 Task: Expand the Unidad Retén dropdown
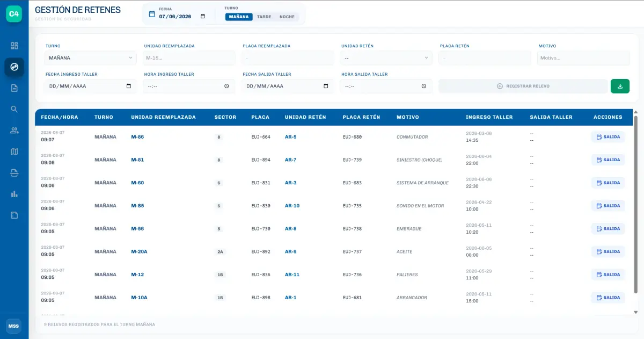coord(386,58)
